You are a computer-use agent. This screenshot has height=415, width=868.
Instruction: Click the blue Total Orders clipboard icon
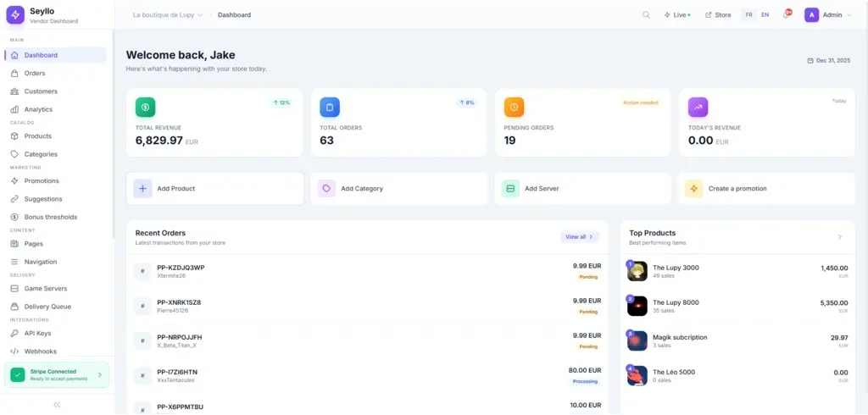click(x=330, y=108)
